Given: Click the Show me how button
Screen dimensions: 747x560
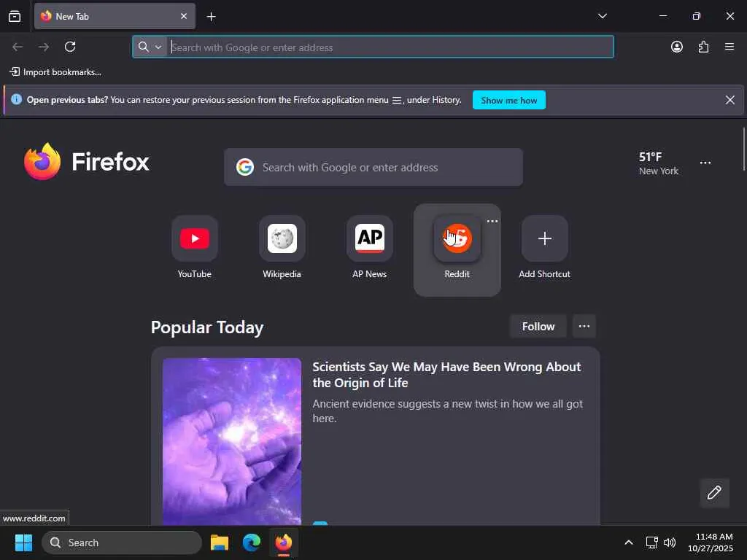Looking at the screenshot, I should tap(508, 100).
